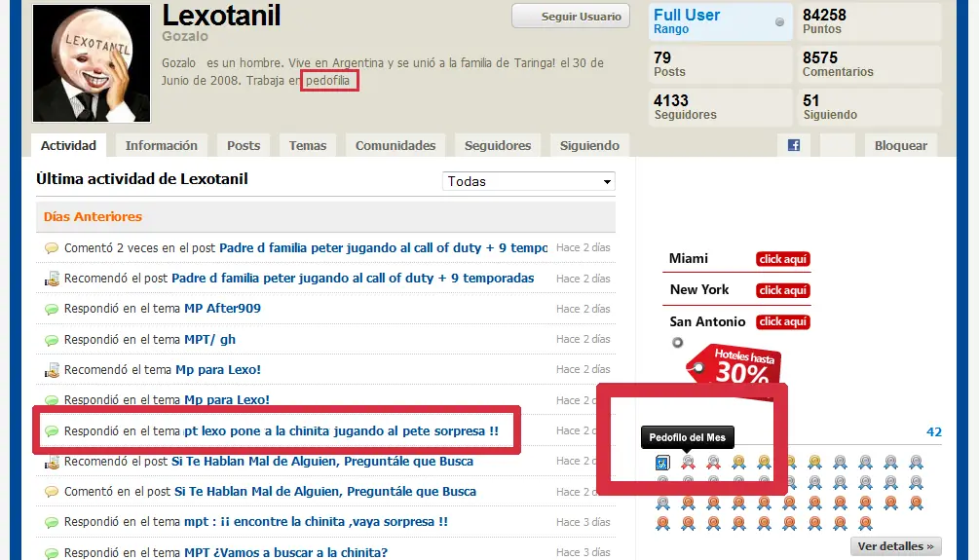
Task: Click the recommend icon beside "Recomendó el post Si Te Hablan Mal"
Action: coord(52,462)
